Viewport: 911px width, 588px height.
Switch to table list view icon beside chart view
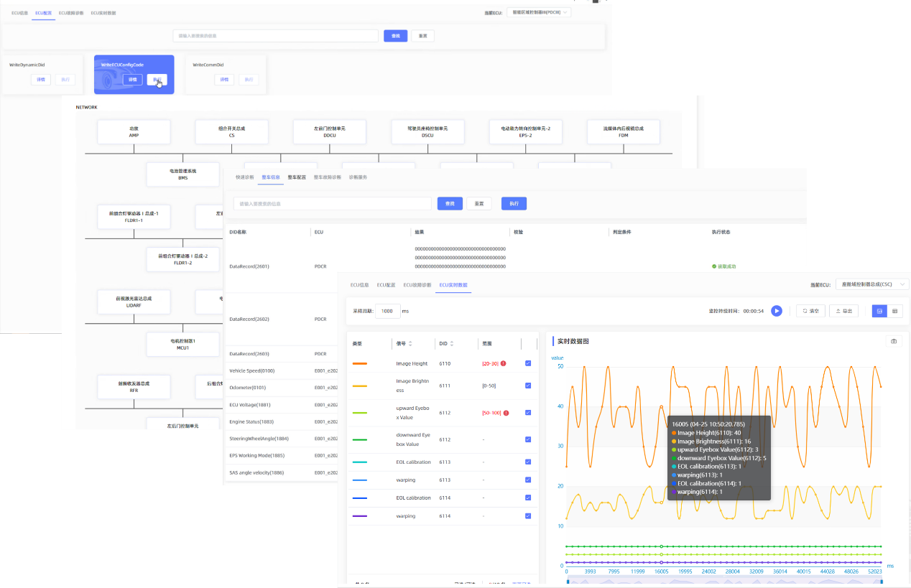(x=894, y=311)
